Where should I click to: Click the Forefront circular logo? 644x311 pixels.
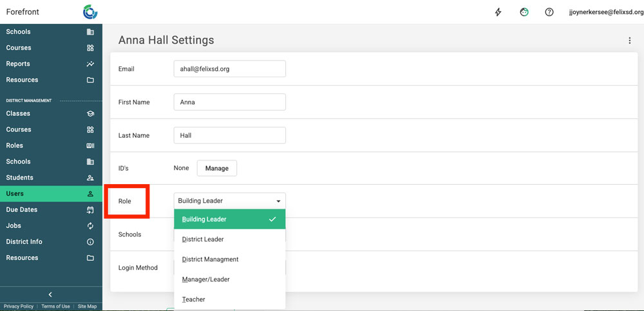pos(90,12)
